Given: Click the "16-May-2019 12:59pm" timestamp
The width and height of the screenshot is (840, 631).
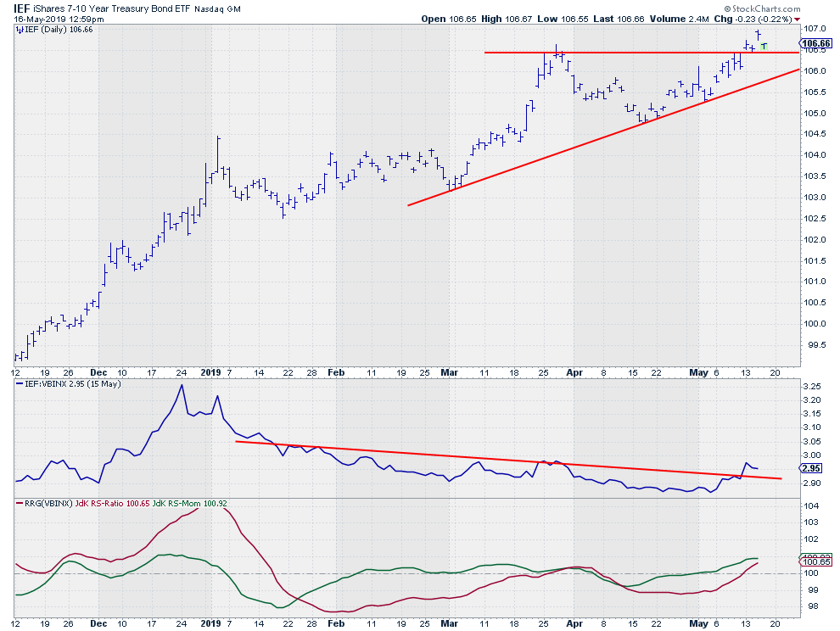Looking at the screenshot, I should coord(59,20).
